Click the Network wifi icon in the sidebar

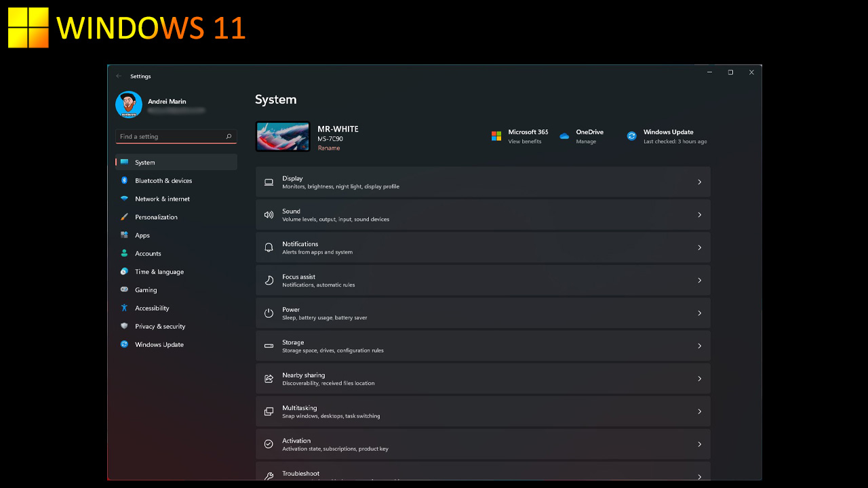[x=124, y=199]
